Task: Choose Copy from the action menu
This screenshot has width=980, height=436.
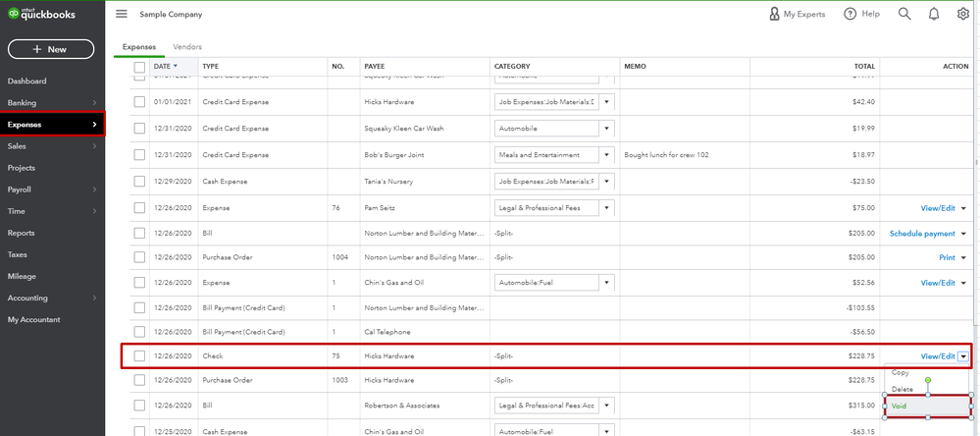Action: tap(900, 373)
